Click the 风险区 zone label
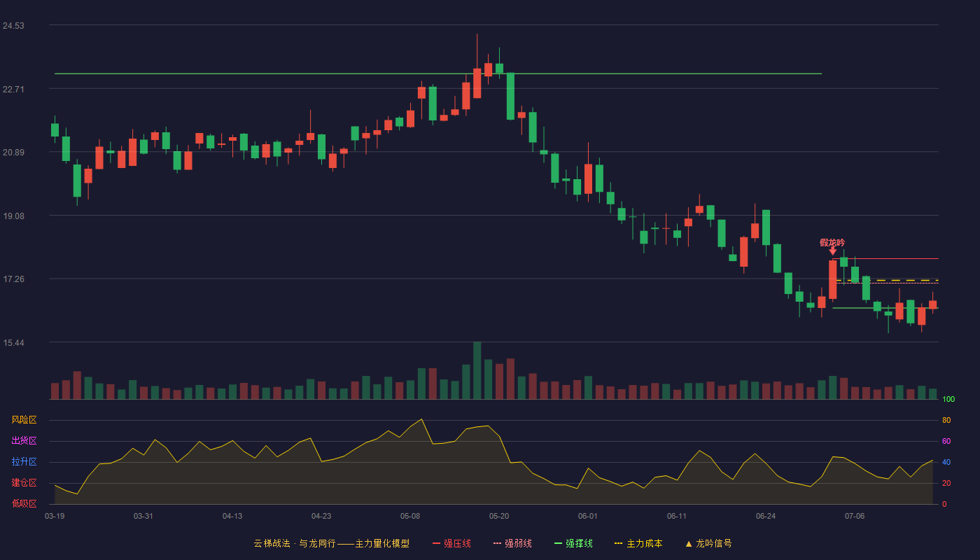980x560 pixels. tap(24, 420)
